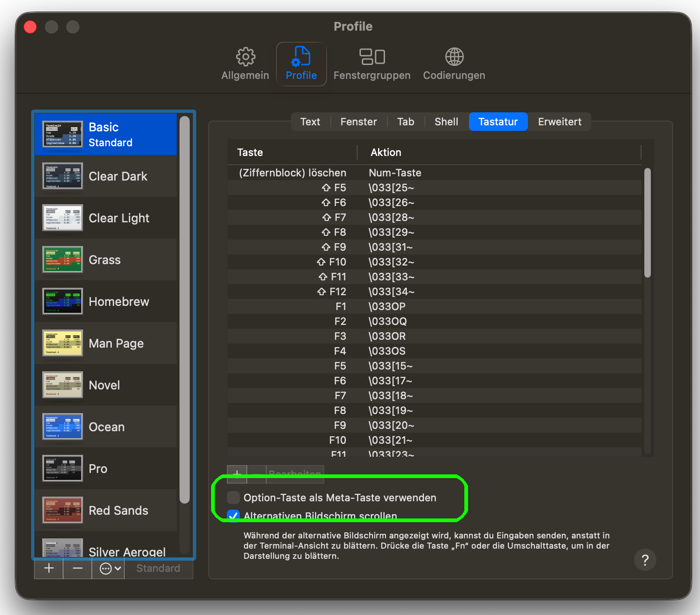Select the shift F11 key row
Viewport: 700px width, 615px height.
435,277
